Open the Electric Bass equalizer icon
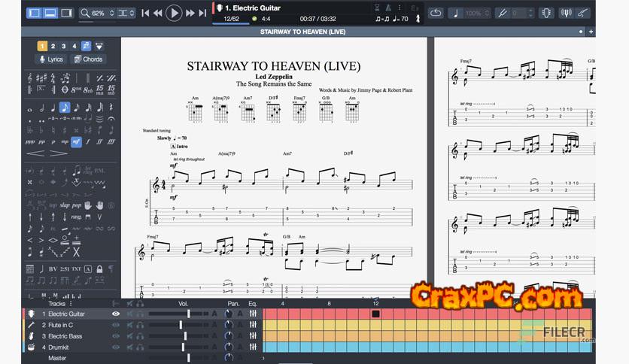629x364 pixels. coord(253,336)
